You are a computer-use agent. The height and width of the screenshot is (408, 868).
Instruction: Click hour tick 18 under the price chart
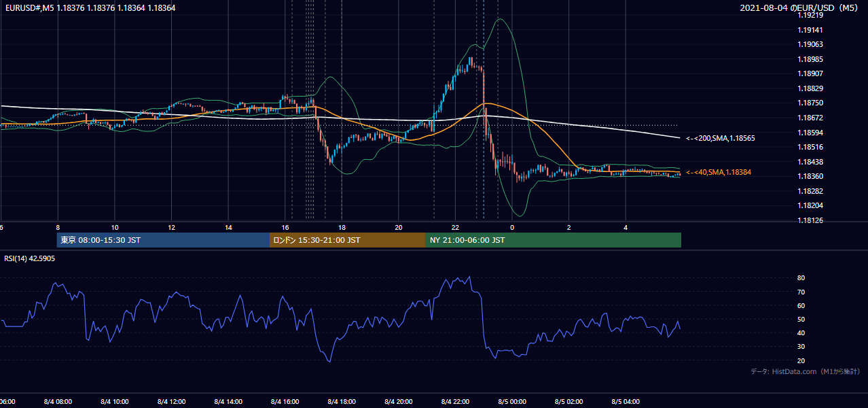[x=342, y=227]
